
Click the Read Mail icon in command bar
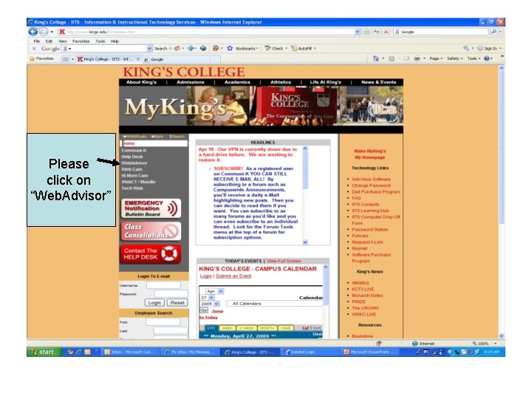[406, 58]
